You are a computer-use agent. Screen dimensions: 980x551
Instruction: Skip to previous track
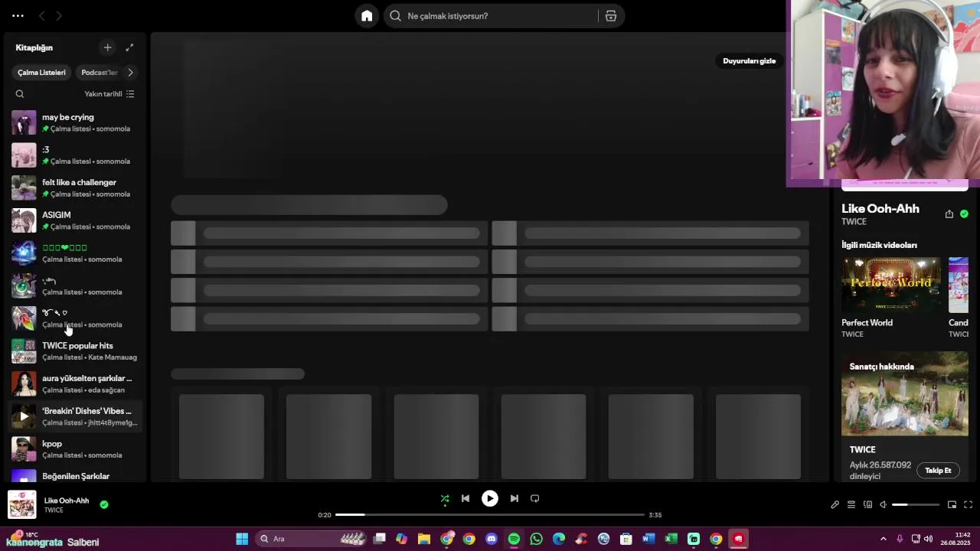[465, 499]
